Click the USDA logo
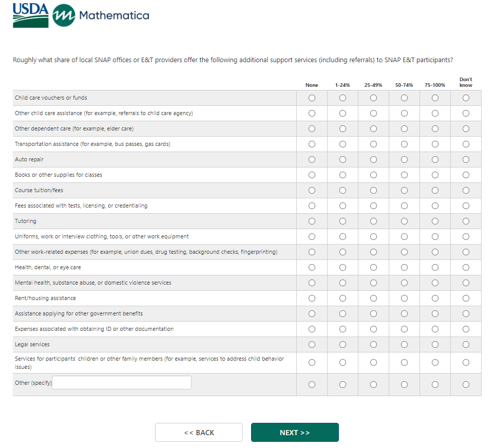This screenshot has width=496, height=448. click(x=31, y=15)
